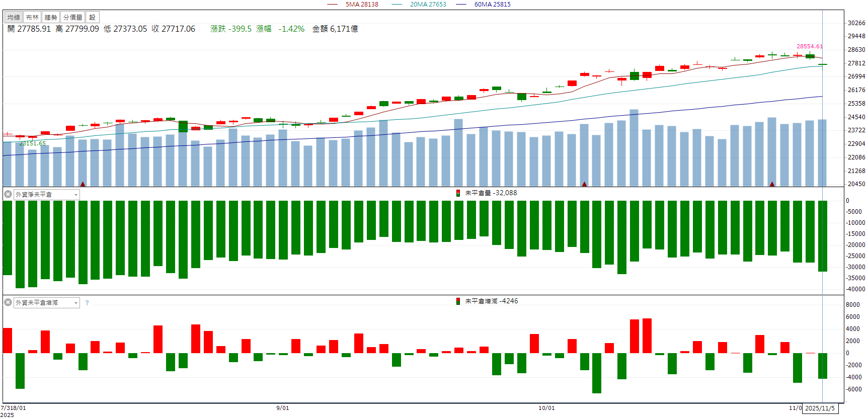
Task: Click the 27812 price axis label
Action: (x=856, y=63)
